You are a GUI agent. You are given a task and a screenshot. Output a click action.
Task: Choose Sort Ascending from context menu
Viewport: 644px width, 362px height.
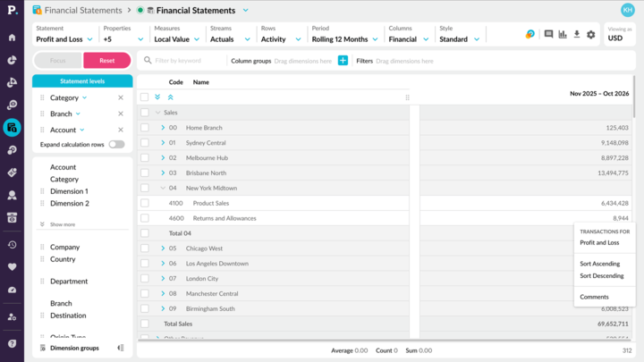coord(599,264)
